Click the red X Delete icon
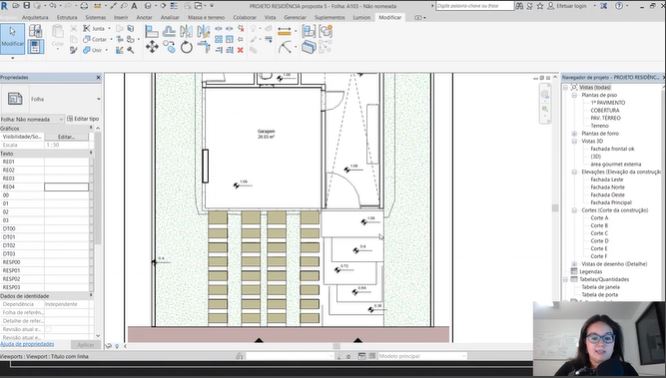666x378 pixels. pyautogui.click(x=240, y=50)
